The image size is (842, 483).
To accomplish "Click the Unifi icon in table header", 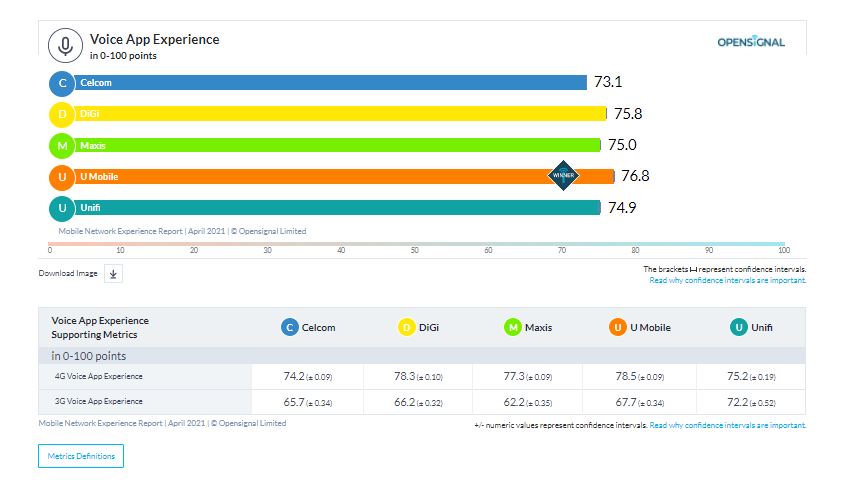I will click(739, 327).
